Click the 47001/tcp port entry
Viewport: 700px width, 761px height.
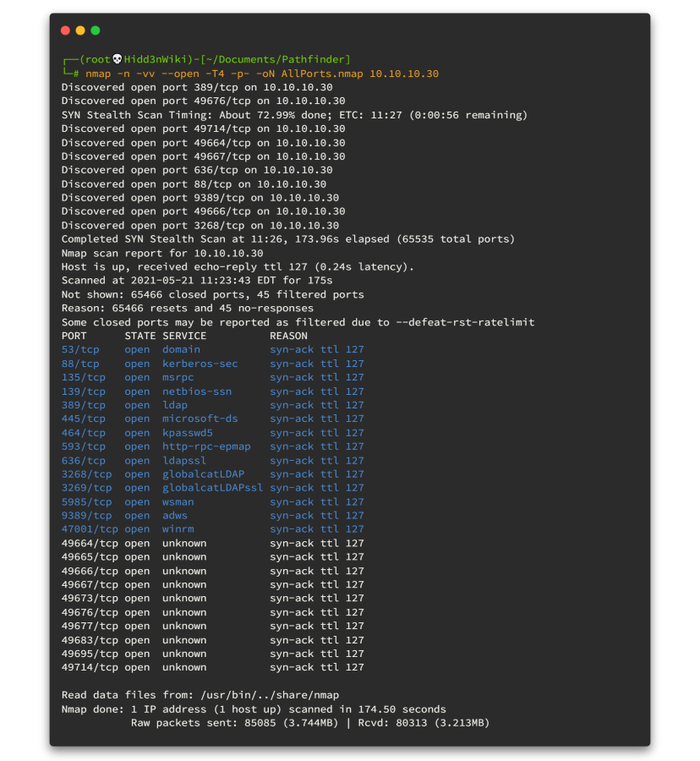(90, 529)
